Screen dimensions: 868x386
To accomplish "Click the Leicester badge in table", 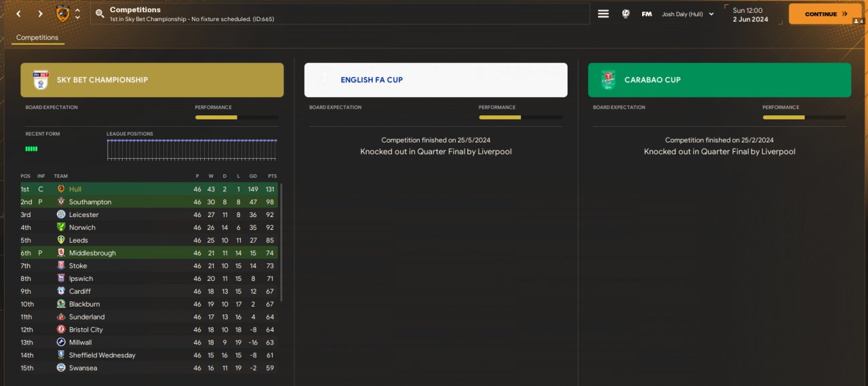I will 61,214.
